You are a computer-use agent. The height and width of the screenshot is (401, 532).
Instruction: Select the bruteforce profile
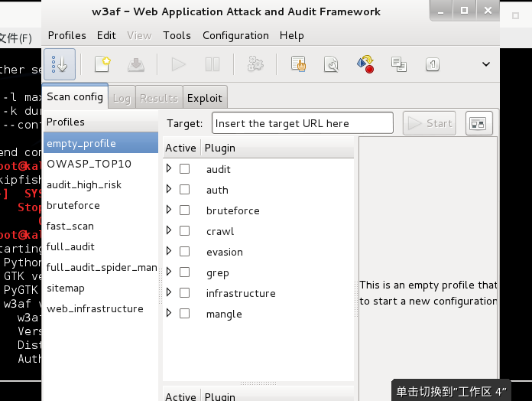[101, 205]
